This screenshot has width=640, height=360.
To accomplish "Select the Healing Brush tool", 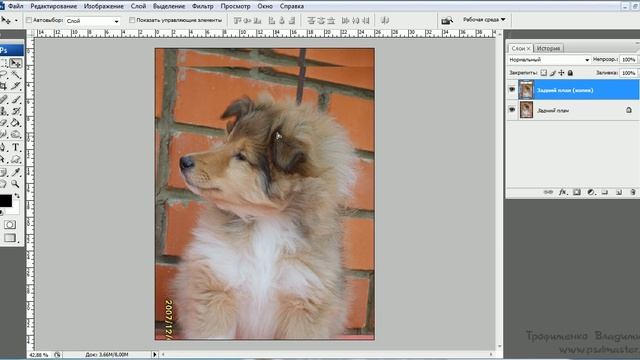I will tap(3, 99).
